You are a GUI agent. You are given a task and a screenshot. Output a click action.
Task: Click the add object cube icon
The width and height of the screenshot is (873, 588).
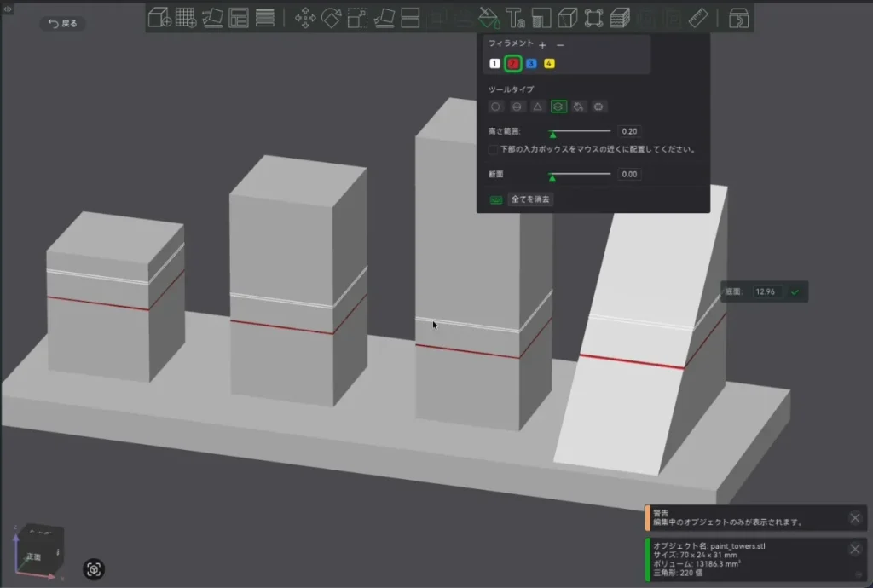(x=159, y=18)
